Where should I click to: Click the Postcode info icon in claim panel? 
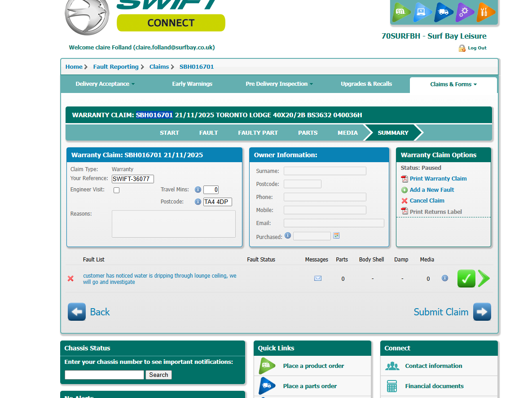(198, 202)
